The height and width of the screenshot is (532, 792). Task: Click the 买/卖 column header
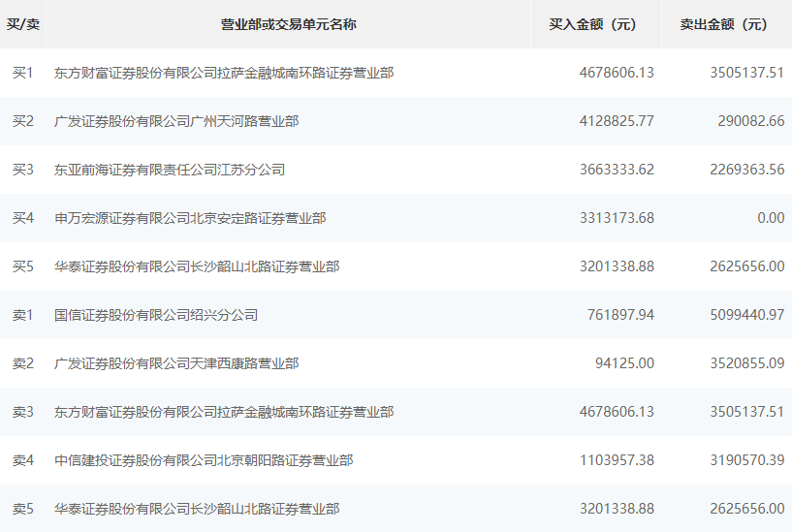point(22,24)
